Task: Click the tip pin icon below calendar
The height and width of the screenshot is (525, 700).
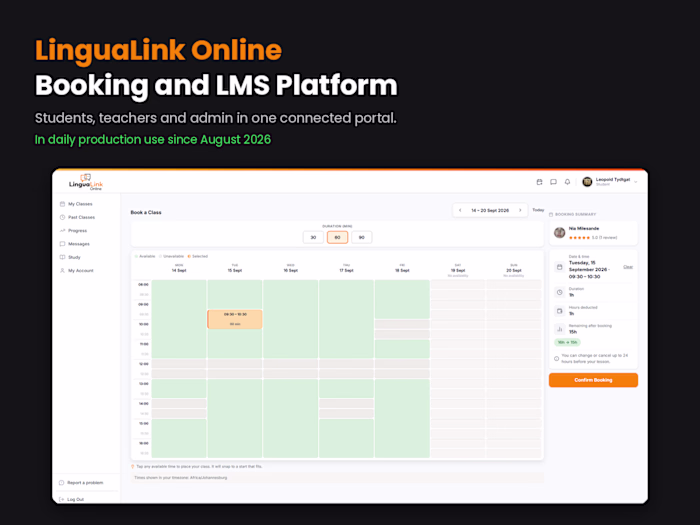Action: [x=133, y=467]
